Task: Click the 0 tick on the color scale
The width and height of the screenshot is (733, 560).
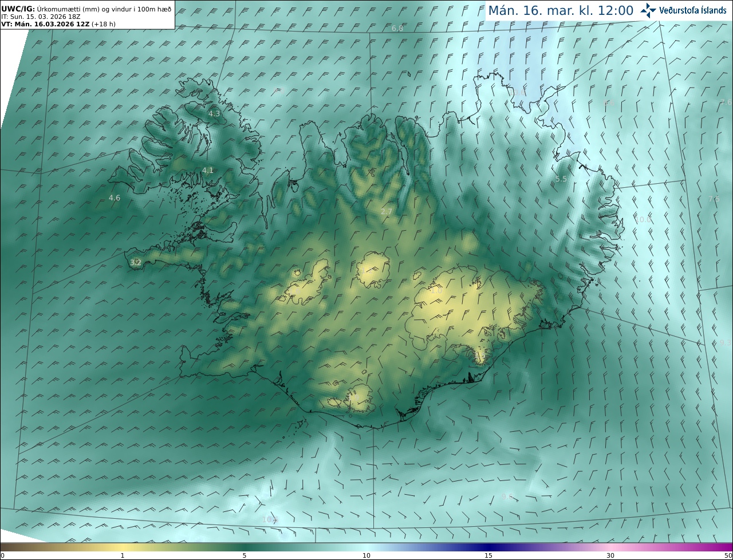Action: point(2,555)
